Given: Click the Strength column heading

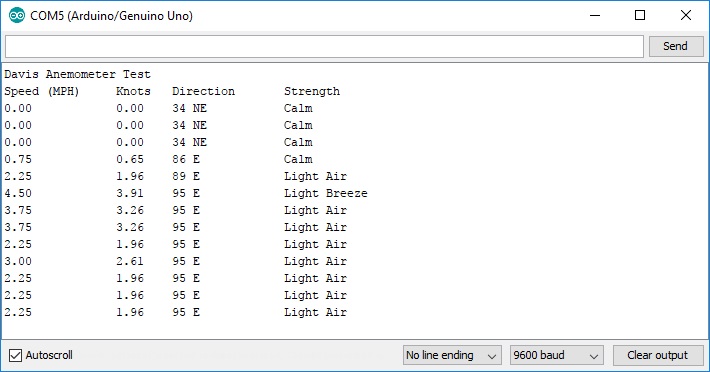Looking at the screenshot, I should (x=312, y=91).
